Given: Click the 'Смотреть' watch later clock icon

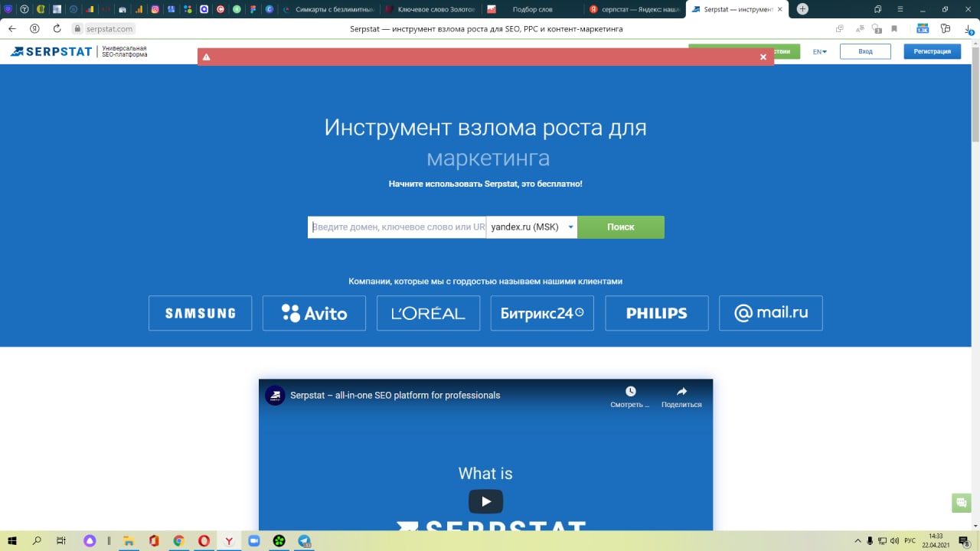Looking at the screenshot, I should [630, 391].
